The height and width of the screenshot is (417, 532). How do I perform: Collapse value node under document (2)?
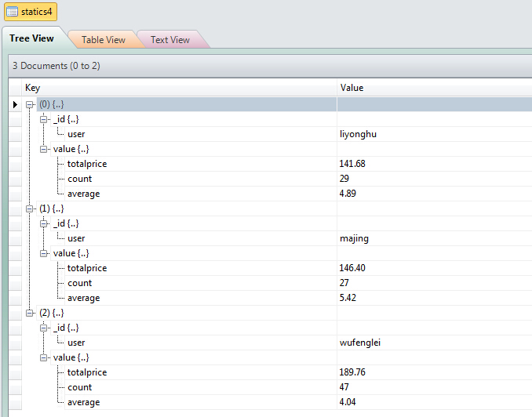pos(43,357)
